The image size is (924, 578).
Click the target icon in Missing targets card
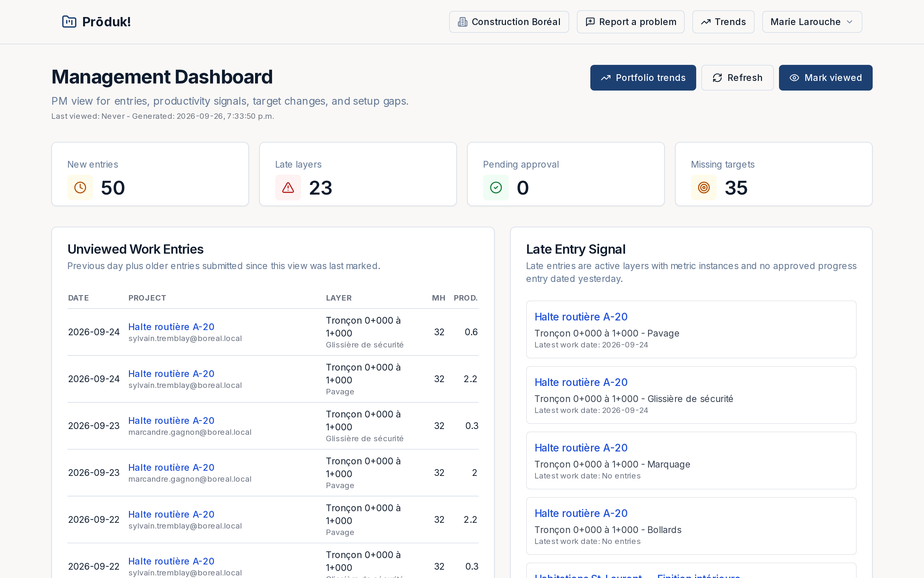(704, 188)
